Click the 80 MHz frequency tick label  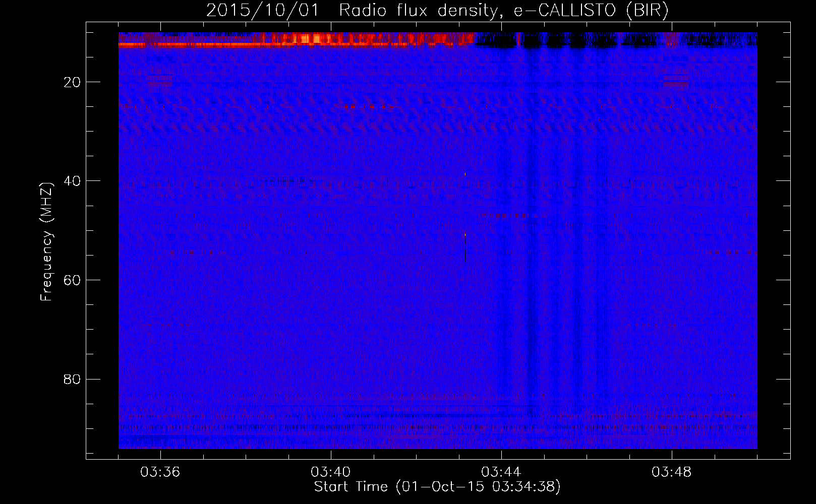pos(72,379)
